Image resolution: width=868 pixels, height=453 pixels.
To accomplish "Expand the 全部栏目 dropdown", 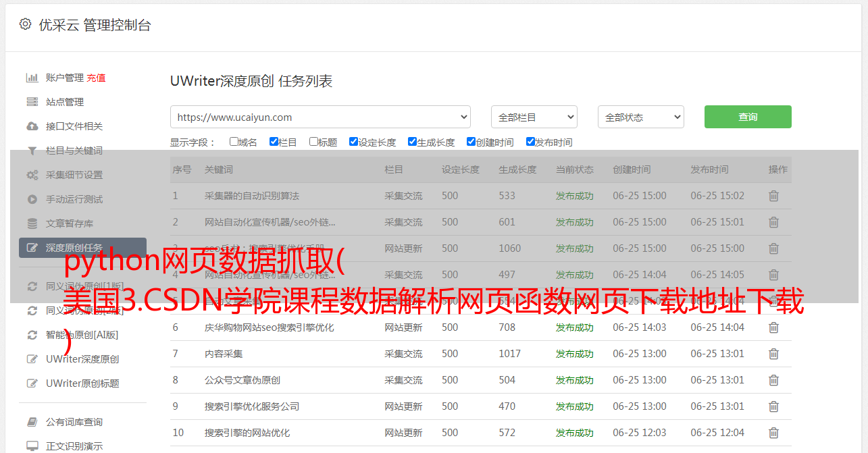I will pos(534,117).
